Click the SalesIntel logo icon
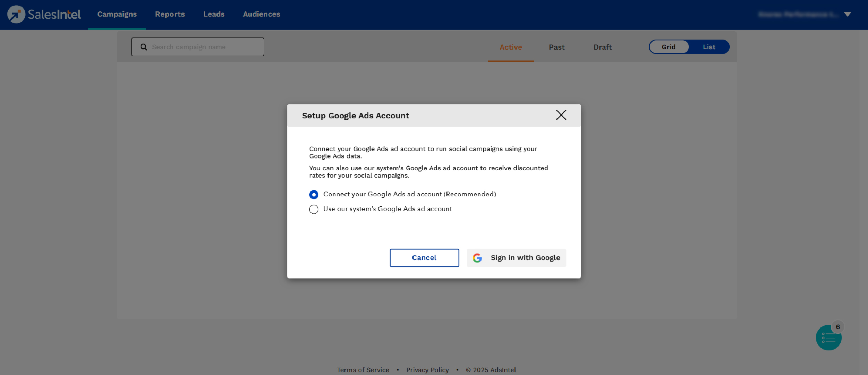 [16, 14]
